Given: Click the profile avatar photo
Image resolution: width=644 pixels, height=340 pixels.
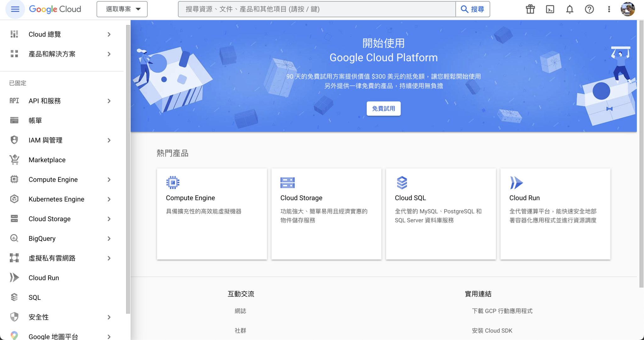Looking at the screenshot, I should (628, 9).
